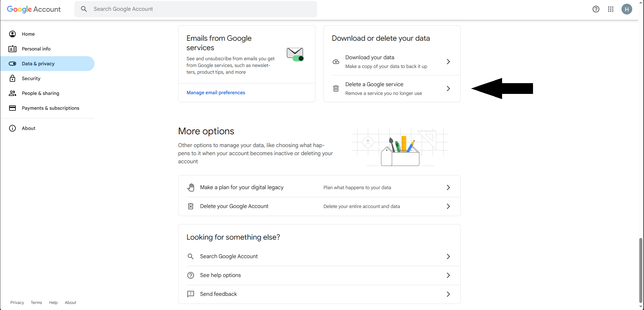Click the trash can icon for Delete service
This screenshot has width=644, height=310.
(x=336, y=89)
